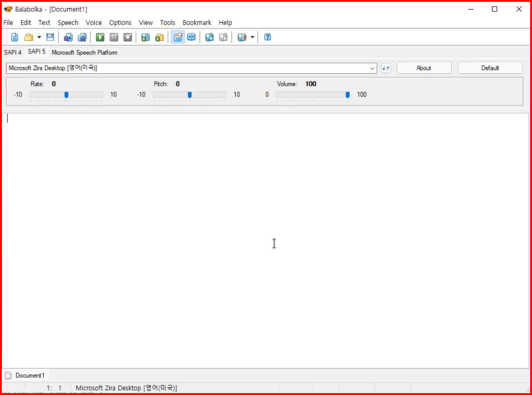
Task: Click the Balabolka app icon in title bar
Action: [x=8, y=9]
